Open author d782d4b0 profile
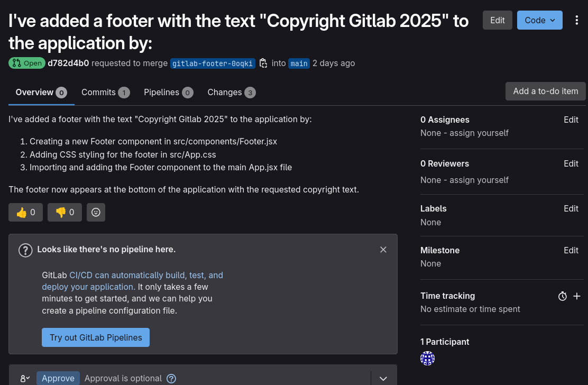The image size is (588, 385). (x=68, y=63)
